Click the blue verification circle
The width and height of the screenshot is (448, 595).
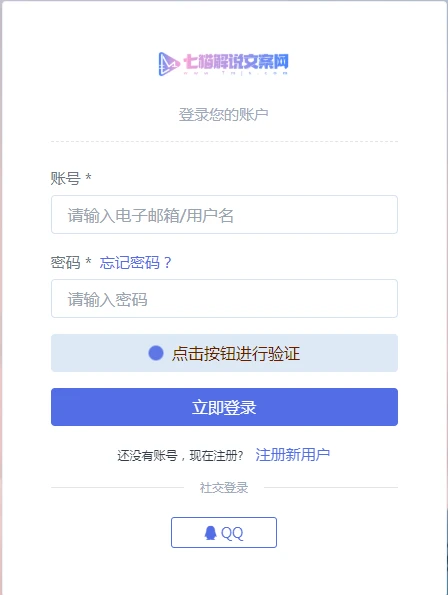click(156, 353)
